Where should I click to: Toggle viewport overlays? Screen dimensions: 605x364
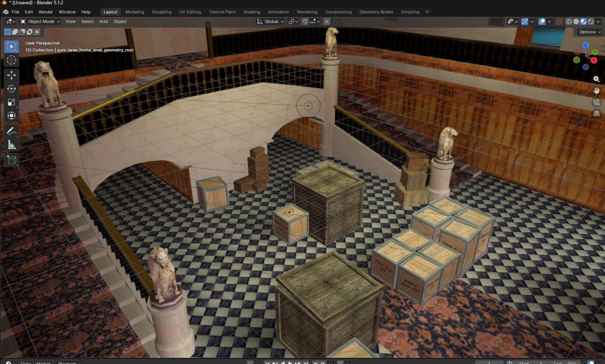tap(542, 22)
